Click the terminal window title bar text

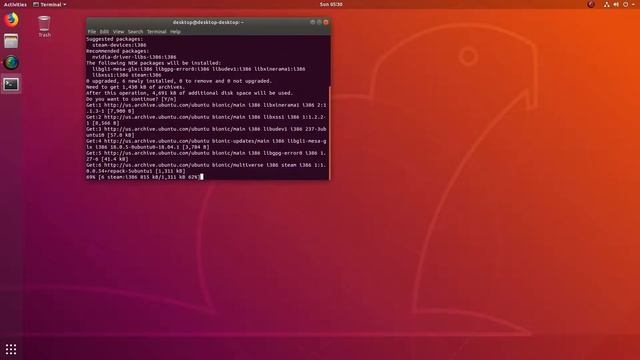coord(208,22)
